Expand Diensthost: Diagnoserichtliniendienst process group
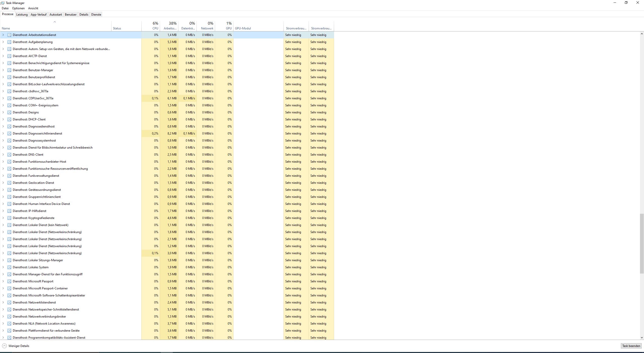Image resolution: width=644 pixels, height=353 pixels. pos(3,134)
